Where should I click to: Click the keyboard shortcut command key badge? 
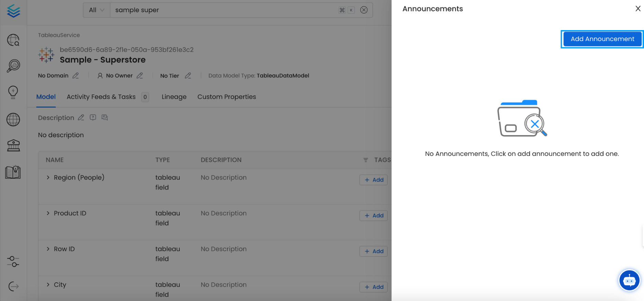[342, 10]
